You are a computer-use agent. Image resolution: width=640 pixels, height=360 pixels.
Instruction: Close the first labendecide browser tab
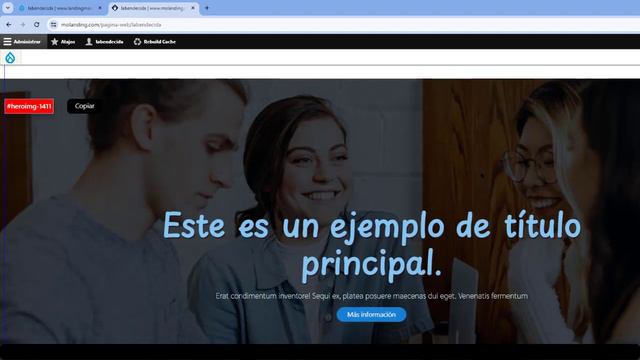click(100, 8)
